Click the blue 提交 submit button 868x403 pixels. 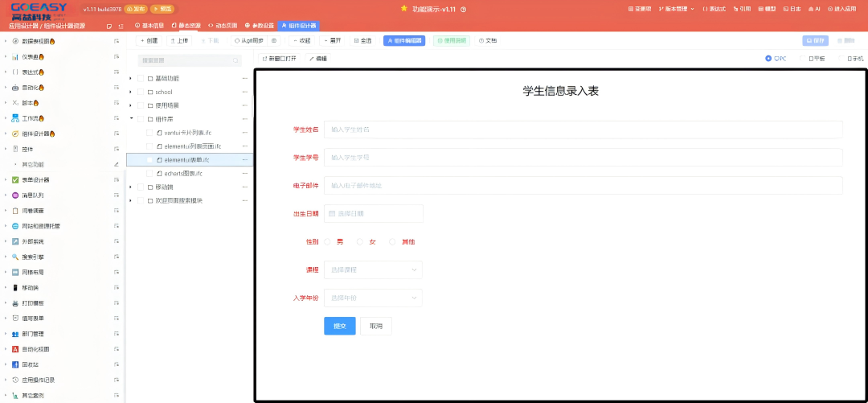tap(339, 326)
